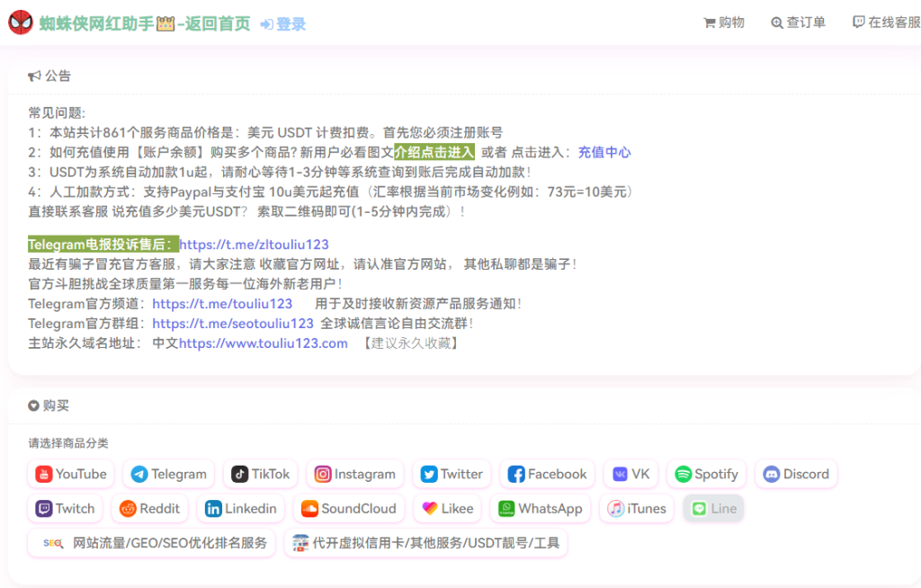This screenshot has height=588, width=921.
Task: Open the 充值中心 recharge link
Action: [x=604, y=152]
